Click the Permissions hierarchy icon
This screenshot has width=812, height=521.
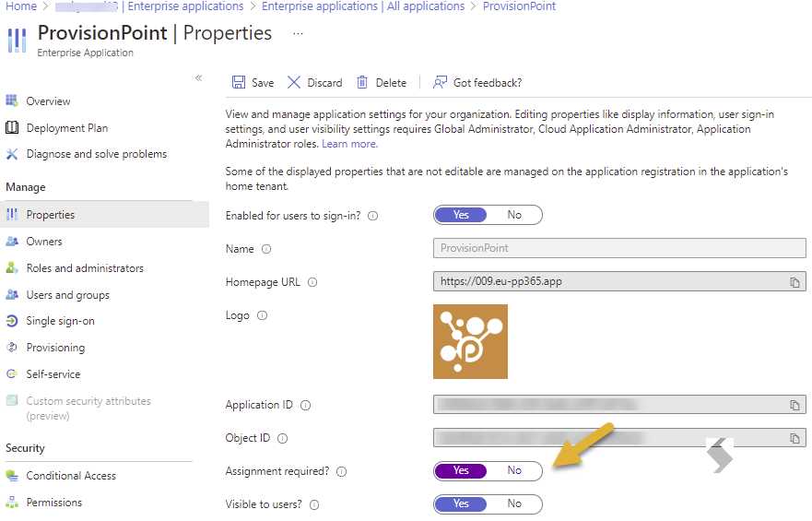12,502
